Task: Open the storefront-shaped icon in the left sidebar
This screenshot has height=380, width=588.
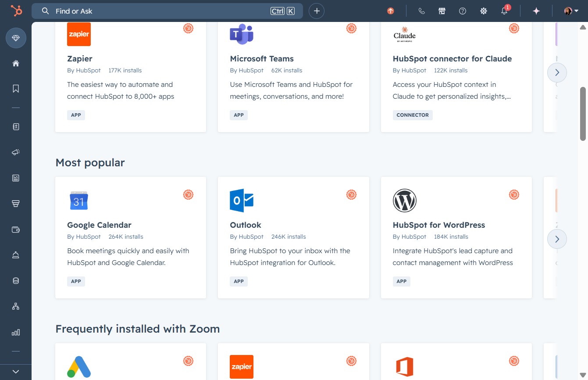Action: tap(16, 204)
